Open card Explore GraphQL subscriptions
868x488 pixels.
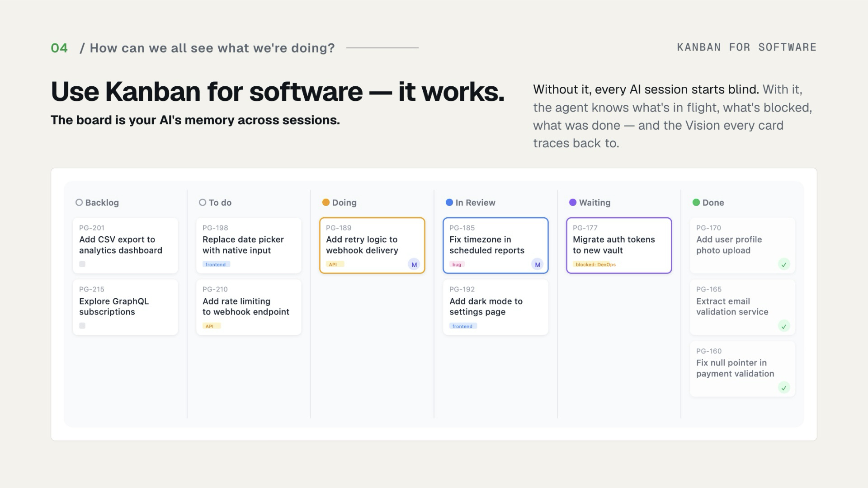[125, 307]
